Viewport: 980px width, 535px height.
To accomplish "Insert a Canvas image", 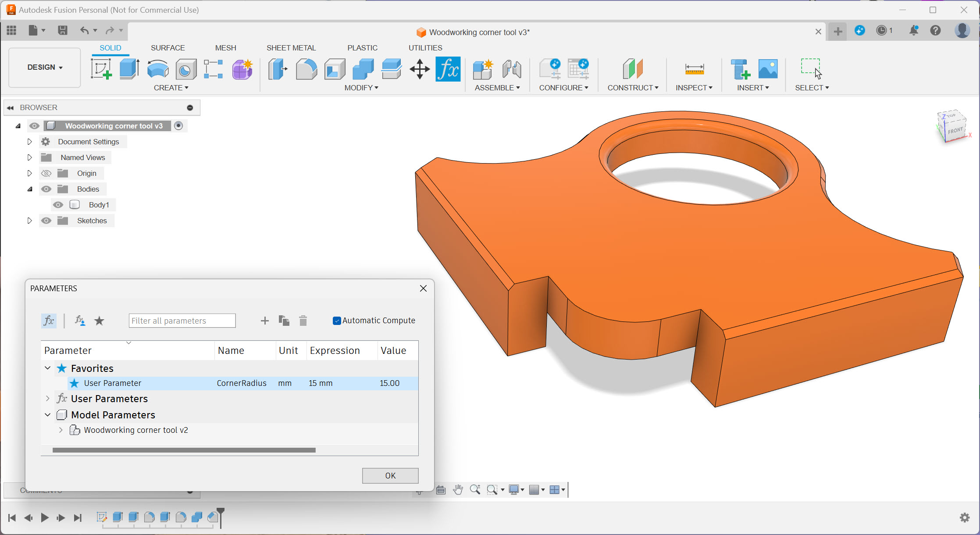I will pyautogui.click(x=768, y=69).
